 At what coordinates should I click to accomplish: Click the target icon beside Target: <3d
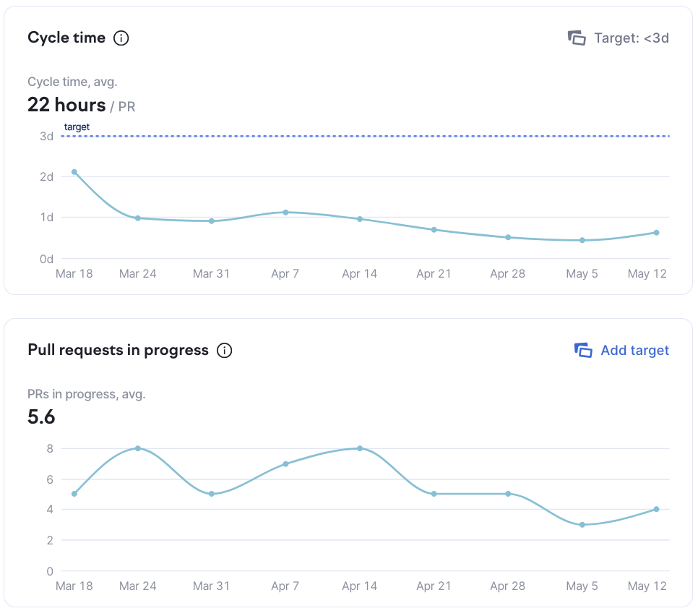(577, 38)
